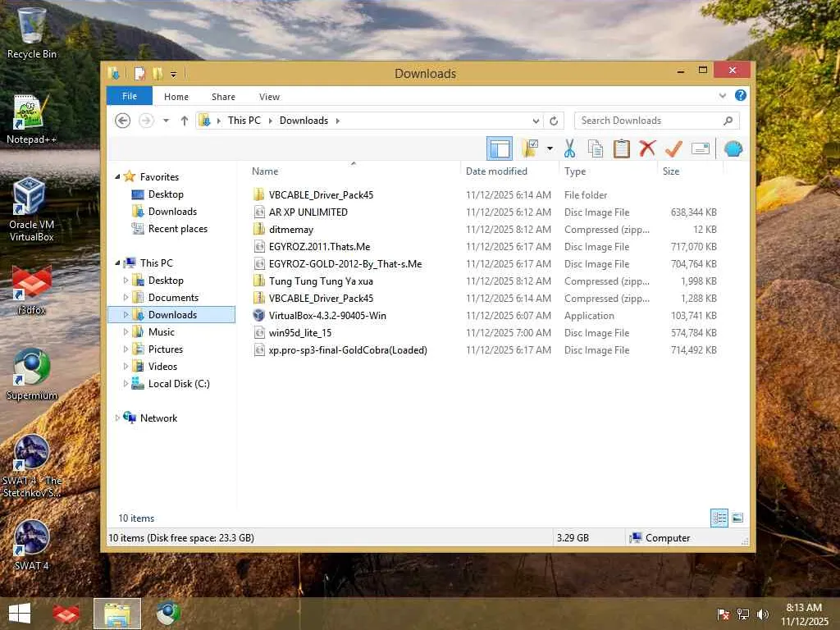This screenshot has width=840, height=630.
Task: Click the volume speaker tray icon
Action: coord(763,614)
